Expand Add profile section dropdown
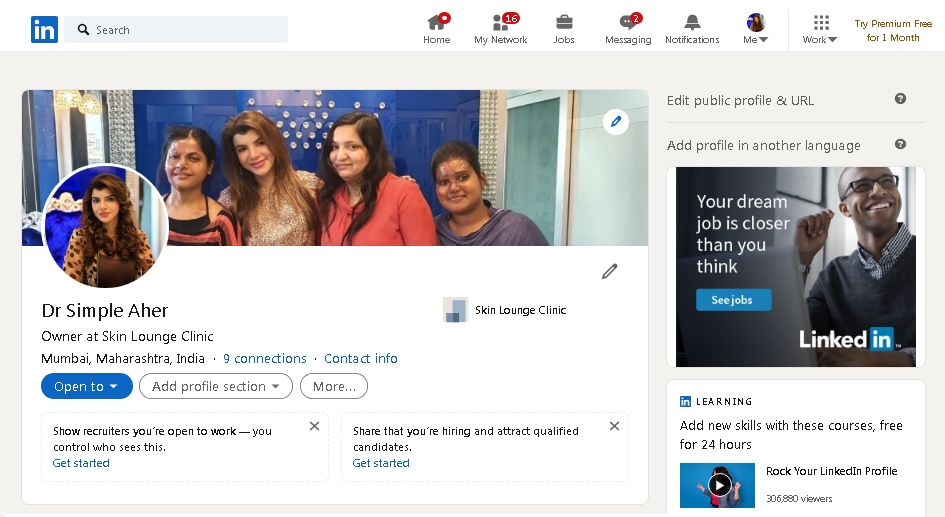 [216, 386]
